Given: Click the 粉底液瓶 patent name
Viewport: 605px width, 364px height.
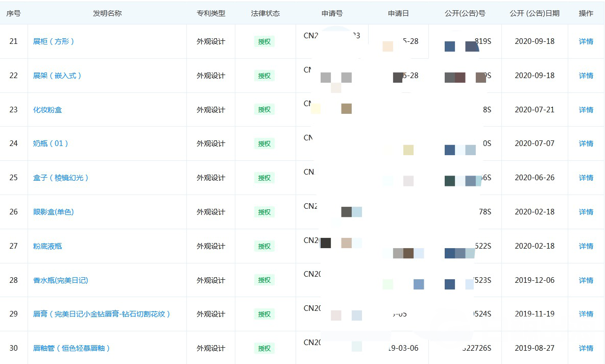Looking at the screenshot, I should [x=47, y=246].
